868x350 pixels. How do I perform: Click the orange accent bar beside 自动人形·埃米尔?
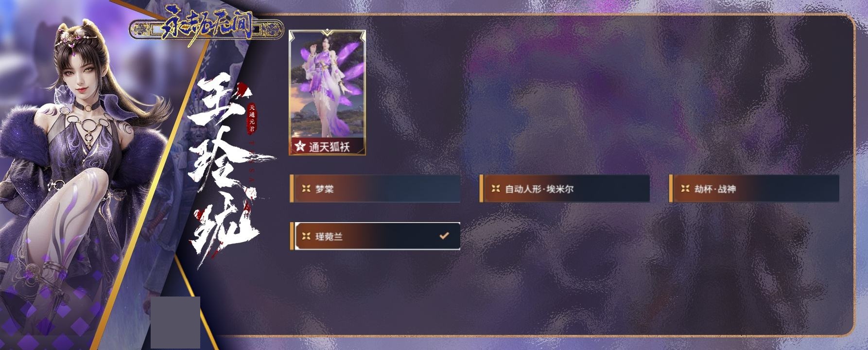[481, 189]
